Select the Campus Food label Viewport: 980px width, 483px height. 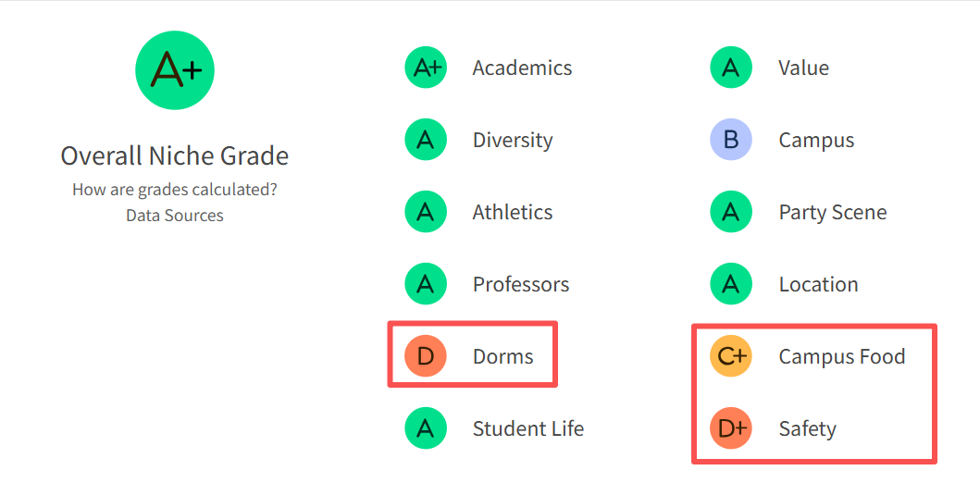(x=841, y=356)
